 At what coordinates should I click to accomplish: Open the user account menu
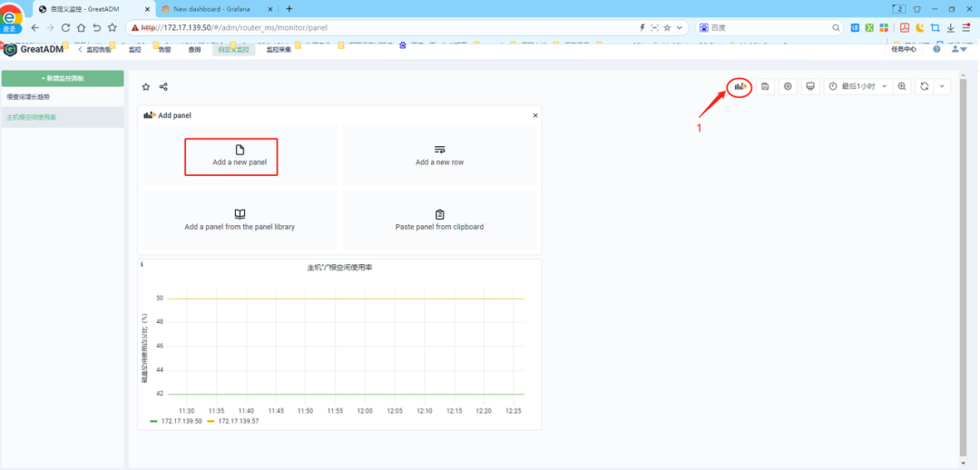coord(959,49)
